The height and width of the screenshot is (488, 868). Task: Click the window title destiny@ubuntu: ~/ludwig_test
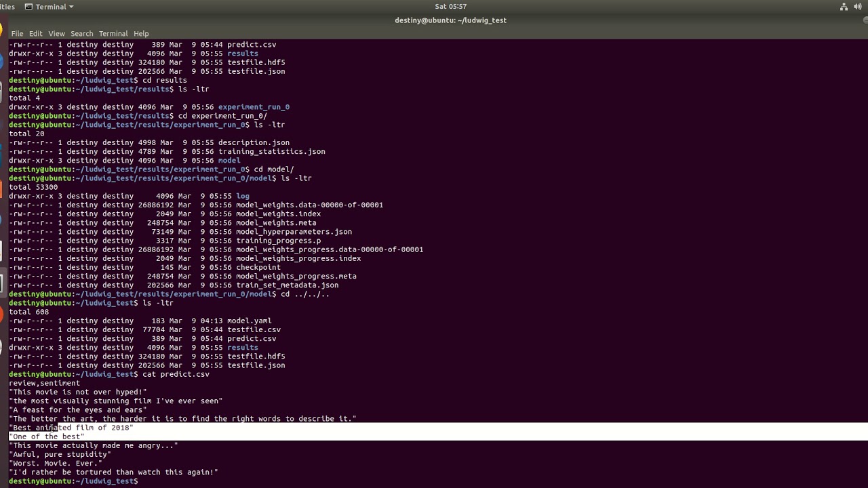pos(450,20)
